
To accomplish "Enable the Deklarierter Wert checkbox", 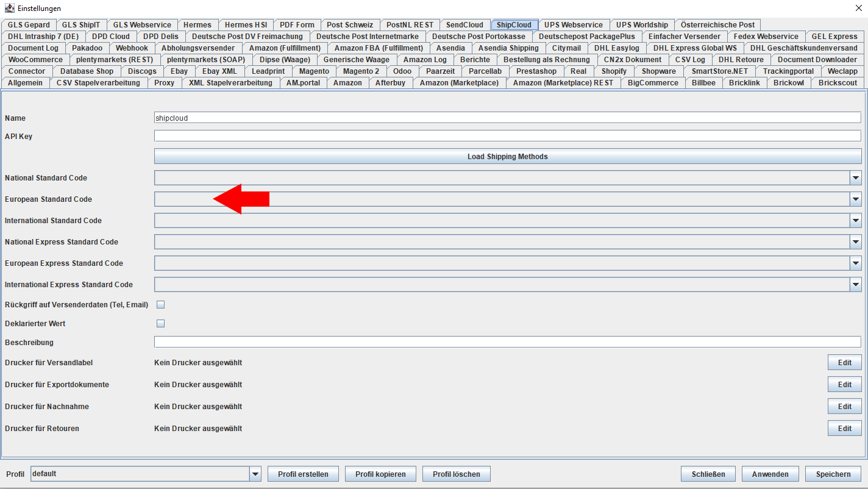I will tap(161, 323).
